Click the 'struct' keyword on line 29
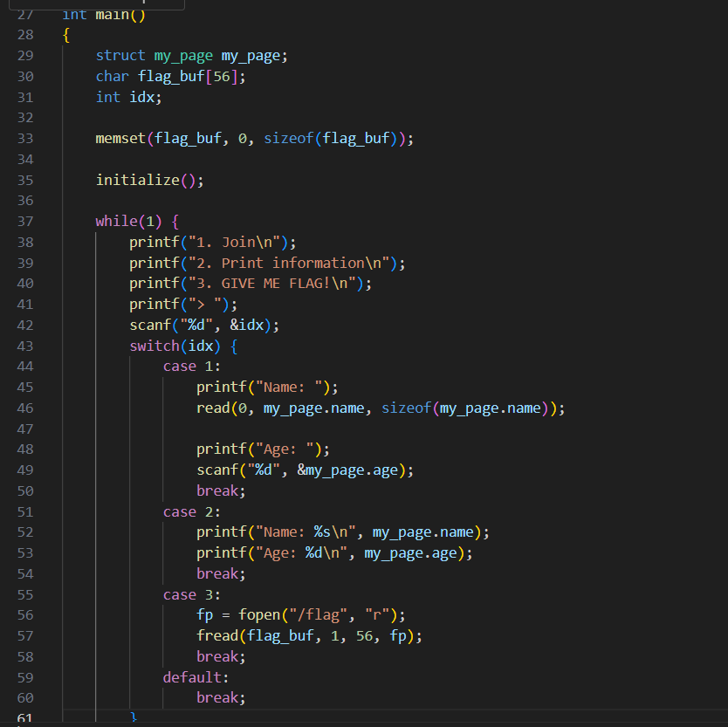Viewport: 728px width, 727px height. pyautogui.click(x=120, y=56)
